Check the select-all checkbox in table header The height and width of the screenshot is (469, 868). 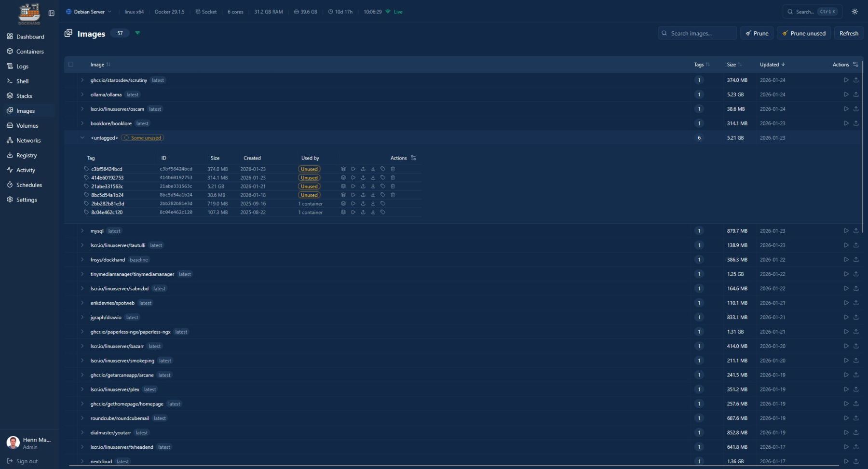(x=71, y=65)
